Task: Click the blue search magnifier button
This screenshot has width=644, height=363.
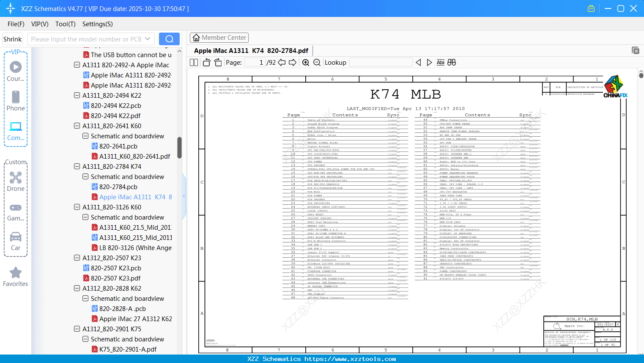Action: 169,39
